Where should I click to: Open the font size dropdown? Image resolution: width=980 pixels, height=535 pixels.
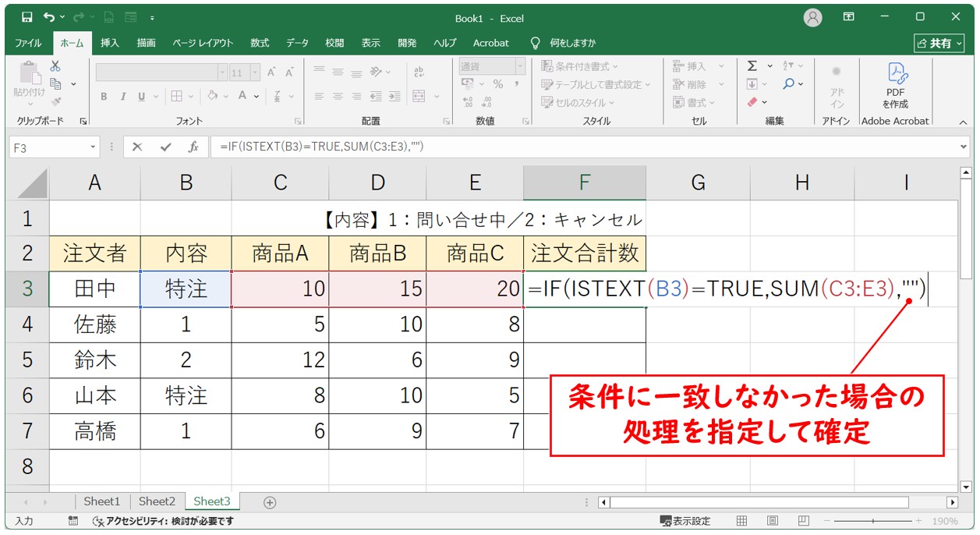click(x=257, y=73)
